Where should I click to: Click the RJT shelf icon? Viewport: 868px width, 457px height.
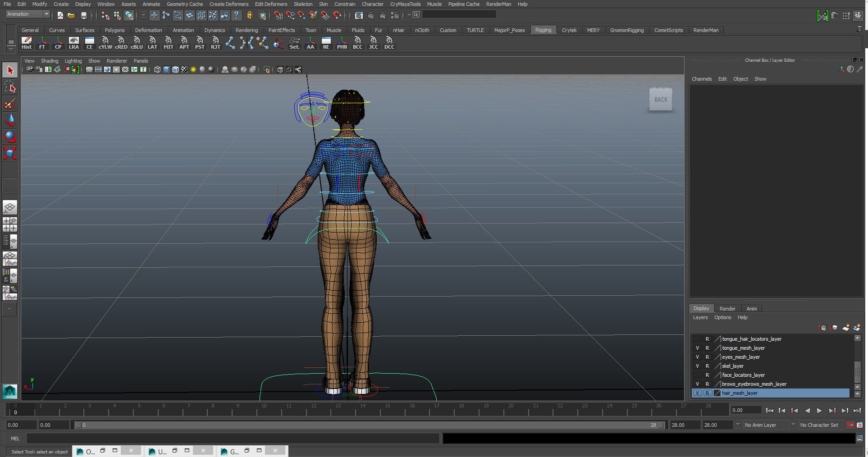pyautogui.click(x=216, y=43)
